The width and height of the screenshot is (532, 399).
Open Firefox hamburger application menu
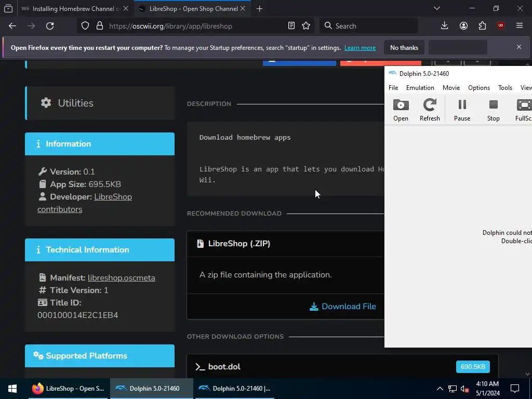tap(520, 26)
